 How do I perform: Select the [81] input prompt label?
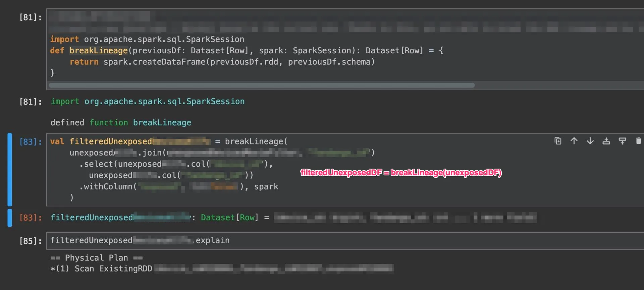pos(31,17)
